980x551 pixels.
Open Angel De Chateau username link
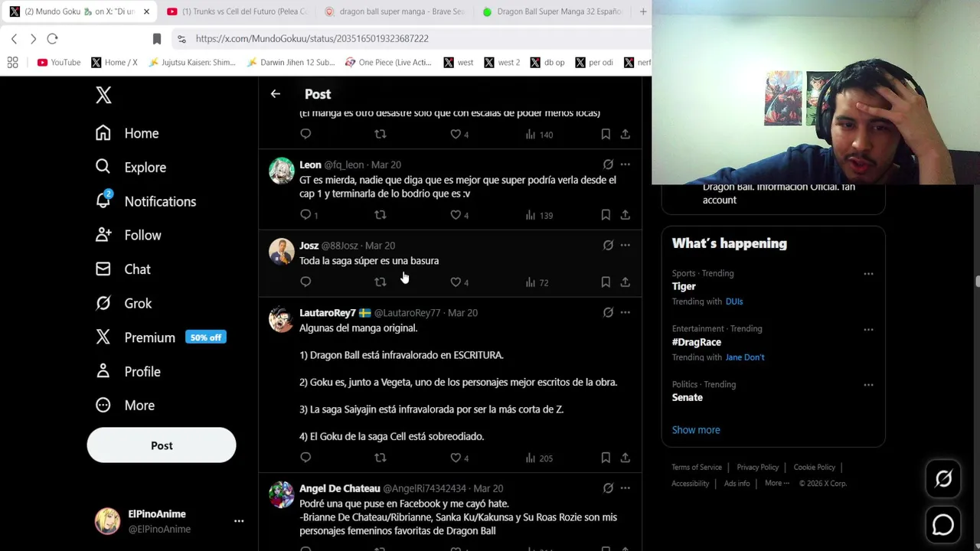pyautogui.click(x=424, y=488)
